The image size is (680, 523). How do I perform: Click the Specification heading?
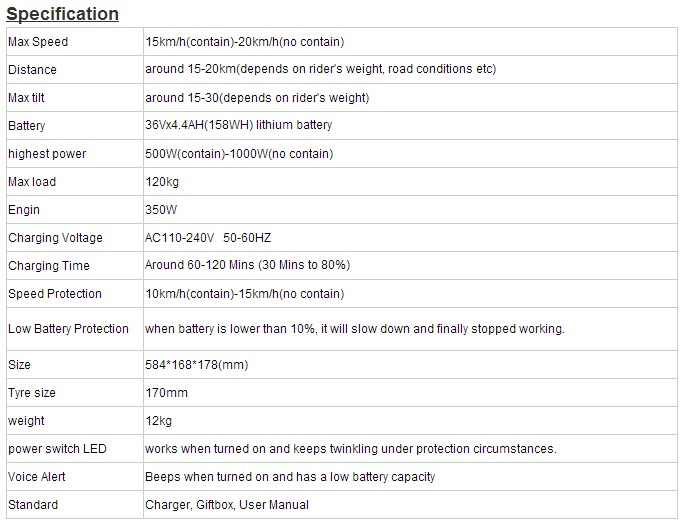click(x=63, y=14)
